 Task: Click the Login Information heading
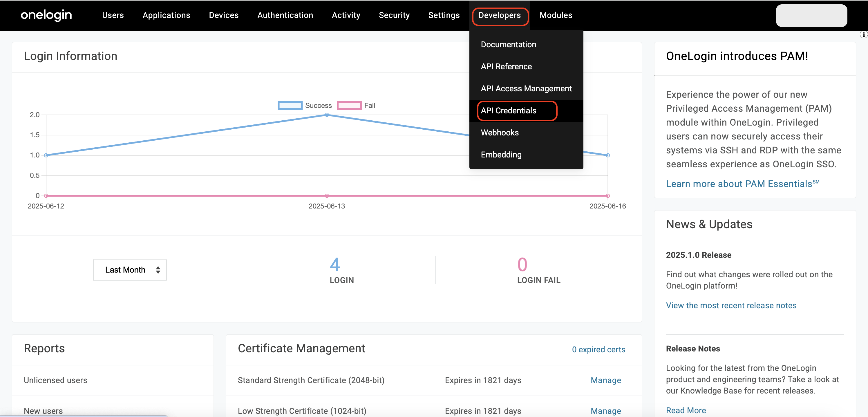[x=70, y=56]
